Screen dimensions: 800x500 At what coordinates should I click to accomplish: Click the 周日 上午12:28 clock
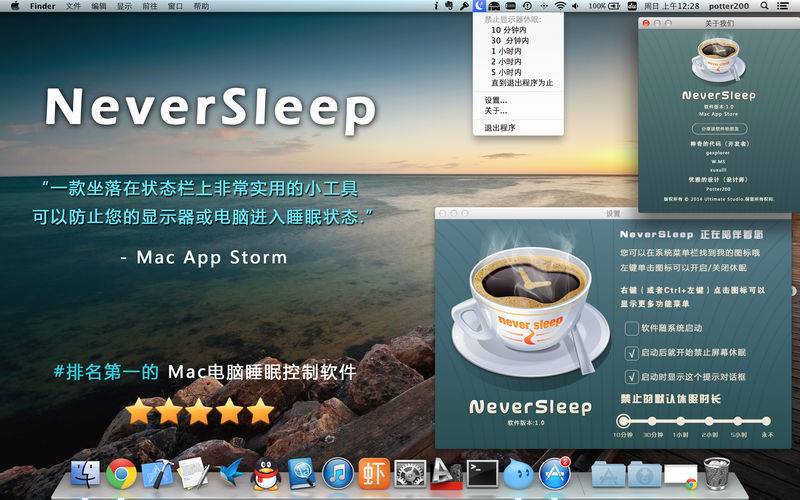(672, 6)
